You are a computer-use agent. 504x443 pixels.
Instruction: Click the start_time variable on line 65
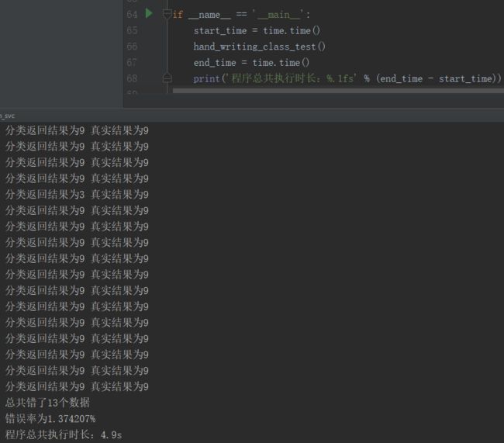point(220,31)
